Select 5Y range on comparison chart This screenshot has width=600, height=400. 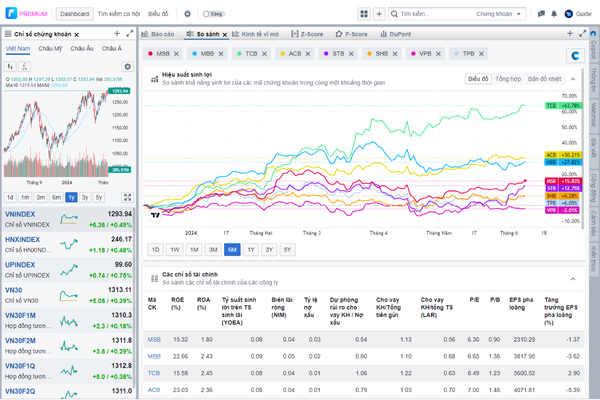pyautogui.click(x=287, y=250)
